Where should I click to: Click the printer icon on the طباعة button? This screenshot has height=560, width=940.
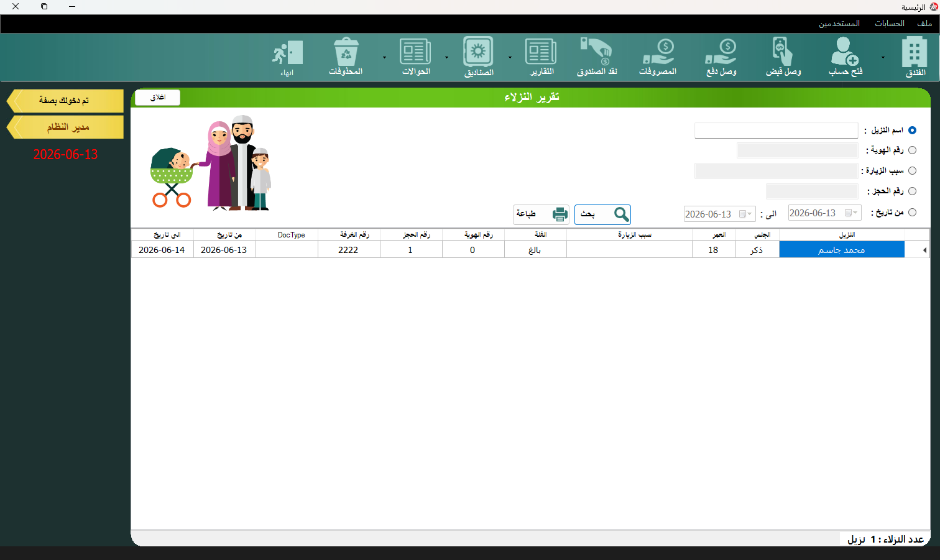[x=560, y=214]
